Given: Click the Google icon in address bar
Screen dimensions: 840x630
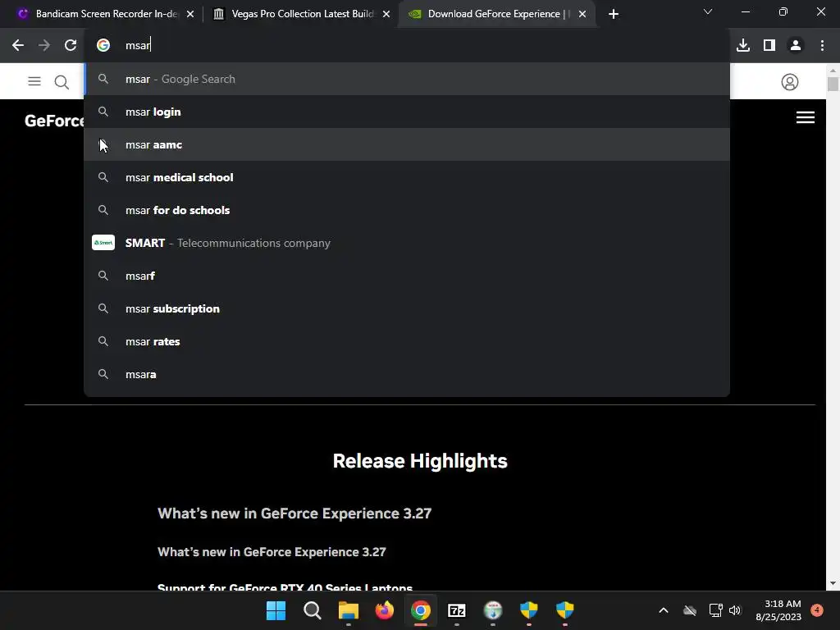Looking at the screenshot, I should pyautogui.click(x=103, y=46).
